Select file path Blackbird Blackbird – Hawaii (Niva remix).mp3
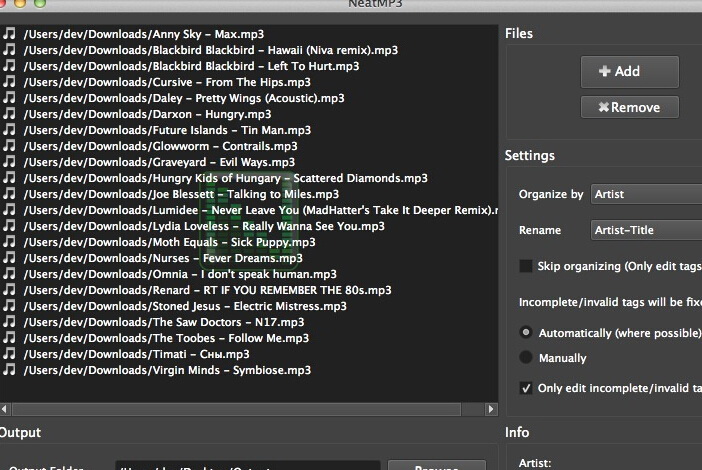Image resolution: width=702 pixels, height=470 pixels. point(210,50)
